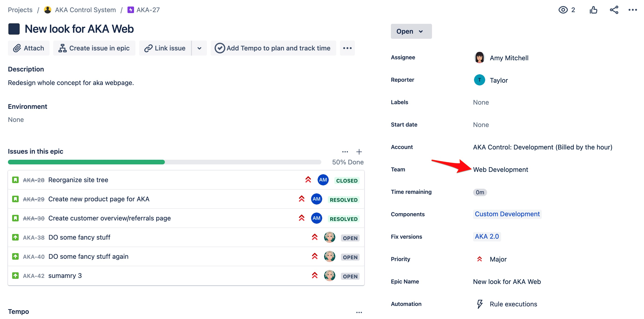Open Projects breadcrumb link

[x=20, y=10]
